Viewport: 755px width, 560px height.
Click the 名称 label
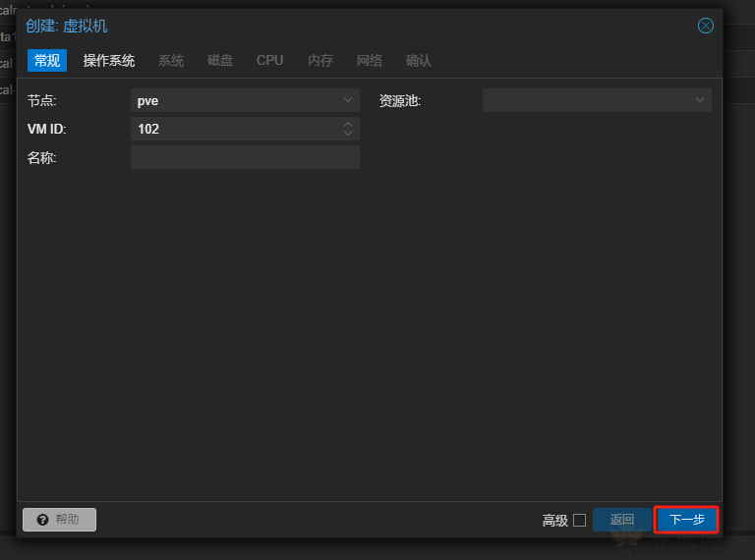coord(42,158)
